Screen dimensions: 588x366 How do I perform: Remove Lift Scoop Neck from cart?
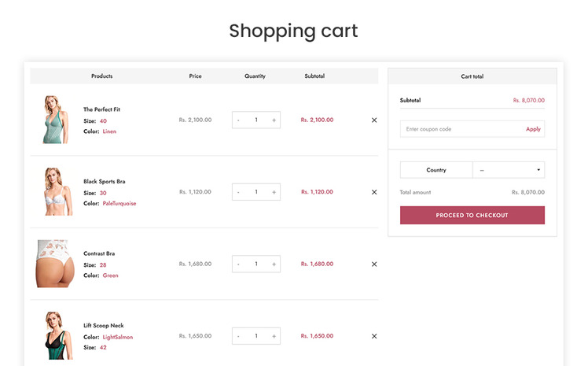374,336
